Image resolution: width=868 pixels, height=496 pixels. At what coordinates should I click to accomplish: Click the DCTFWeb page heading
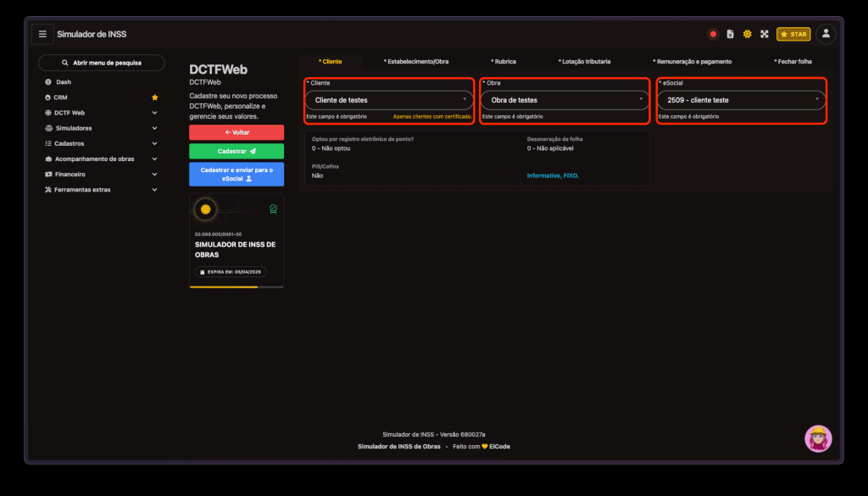pos(218,70)
